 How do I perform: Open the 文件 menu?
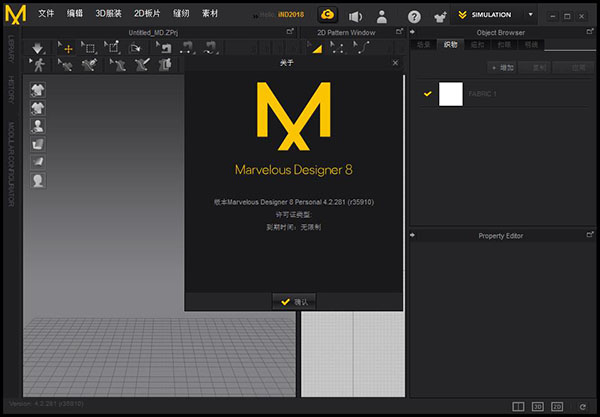click(x=46, y=14)
